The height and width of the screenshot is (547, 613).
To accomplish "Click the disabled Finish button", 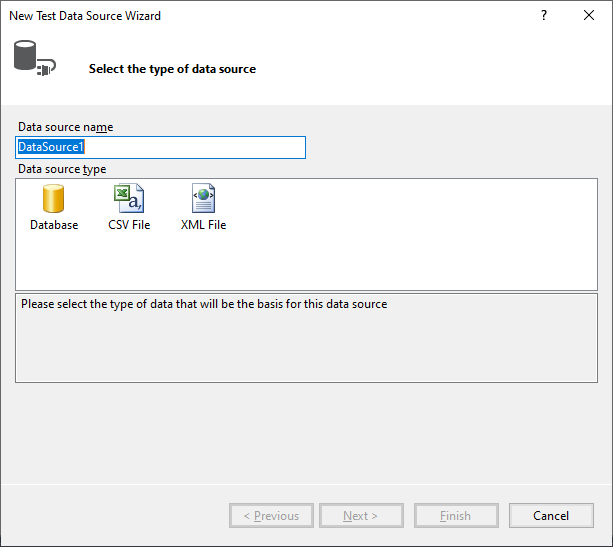I will (x=456, y=516).
